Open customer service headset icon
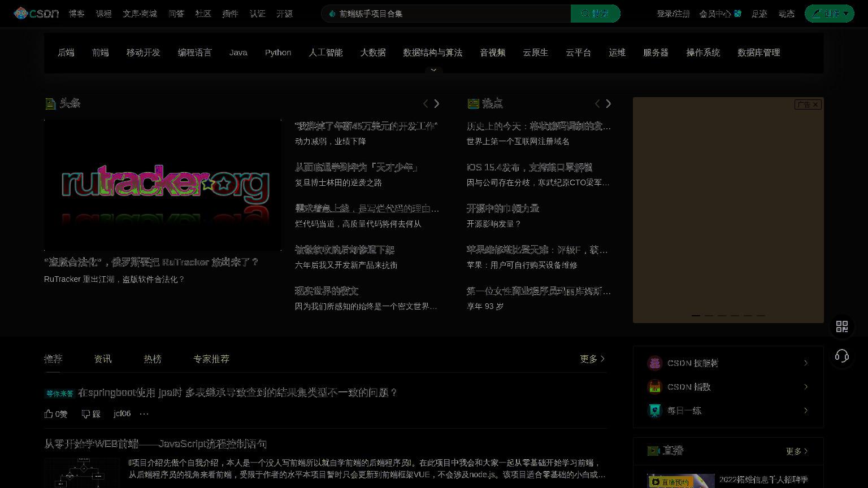Image resolution: width=868 pixels, height=488 pixels. 842,356
